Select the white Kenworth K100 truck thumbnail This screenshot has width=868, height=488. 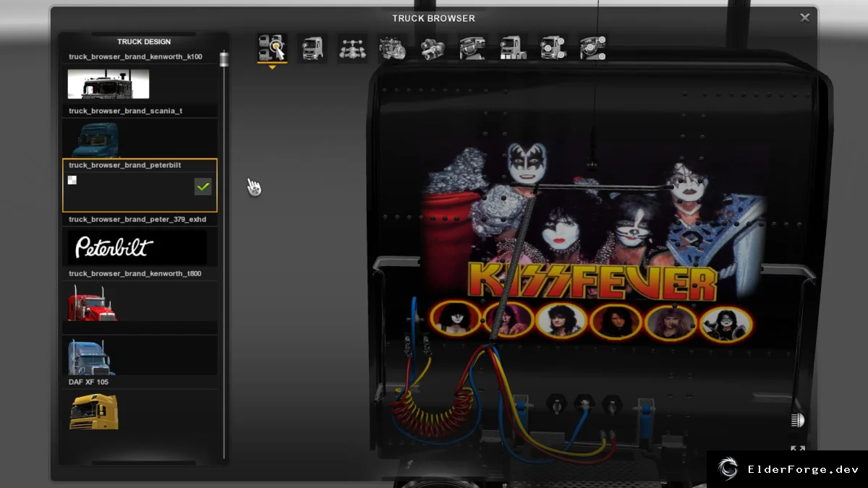click(x=109, y=84)
